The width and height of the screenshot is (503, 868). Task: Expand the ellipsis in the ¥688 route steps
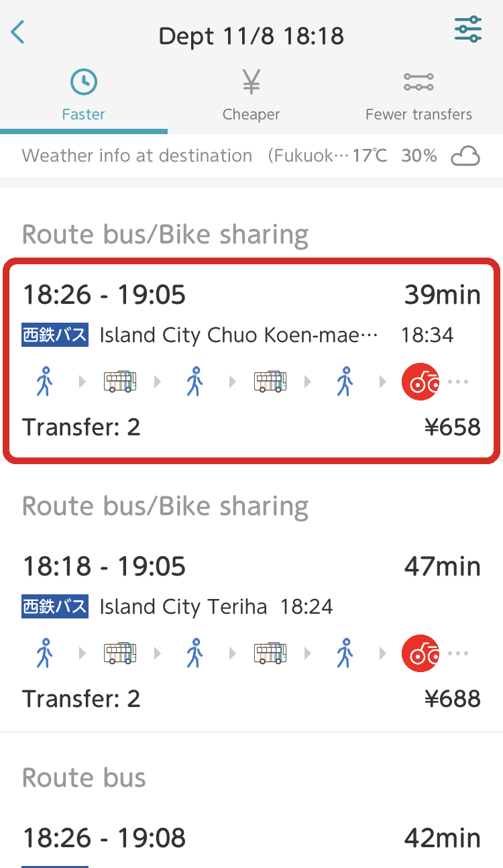[x=458, y=653]
